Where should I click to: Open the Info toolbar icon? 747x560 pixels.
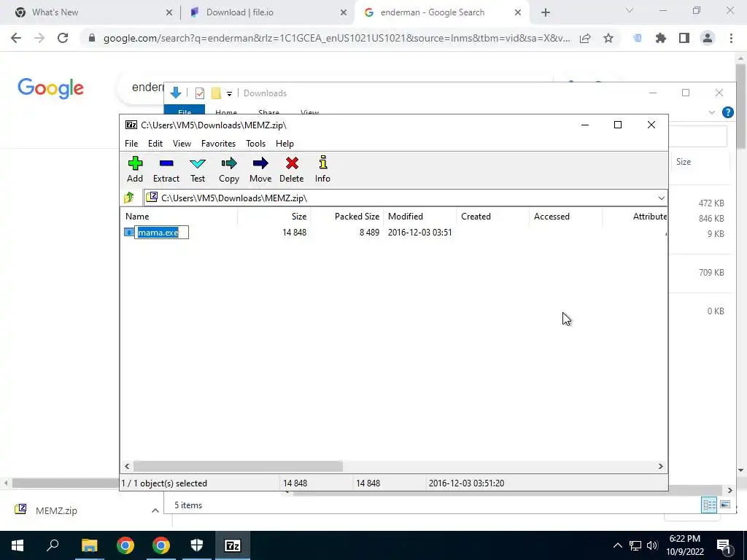pos(322,169)
